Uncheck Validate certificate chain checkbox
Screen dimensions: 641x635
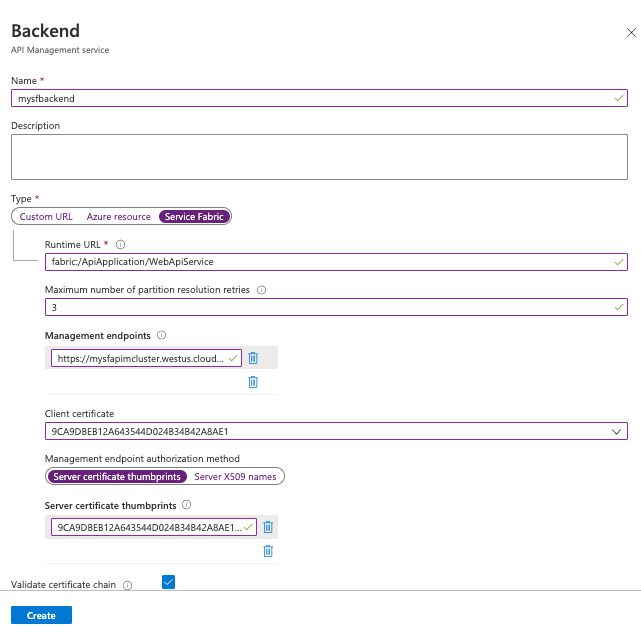coord(168,583)
